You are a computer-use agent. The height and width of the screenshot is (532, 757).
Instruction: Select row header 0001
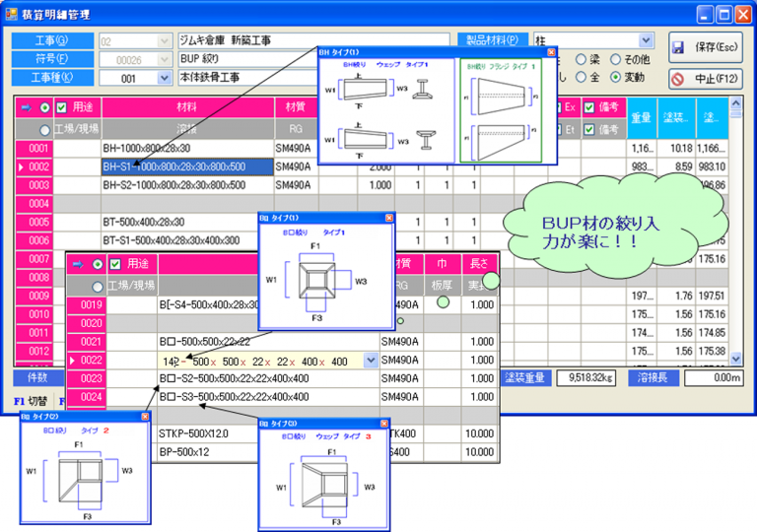coord(34,148)
